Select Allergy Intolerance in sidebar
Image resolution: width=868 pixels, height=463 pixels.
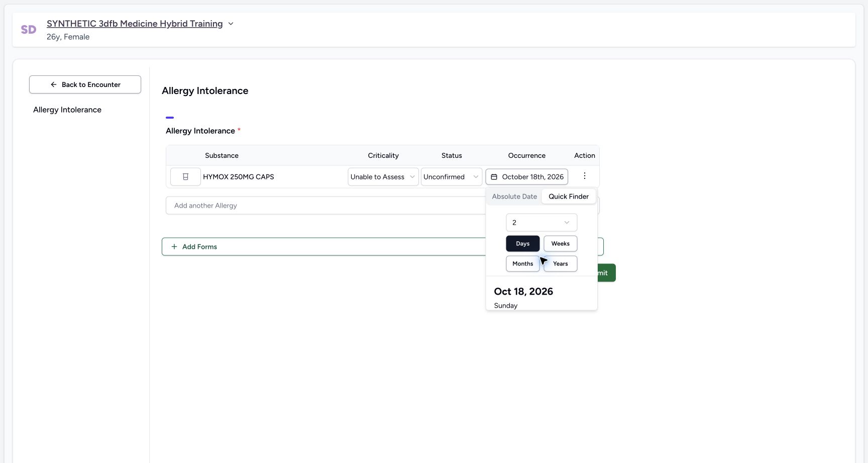67,110
